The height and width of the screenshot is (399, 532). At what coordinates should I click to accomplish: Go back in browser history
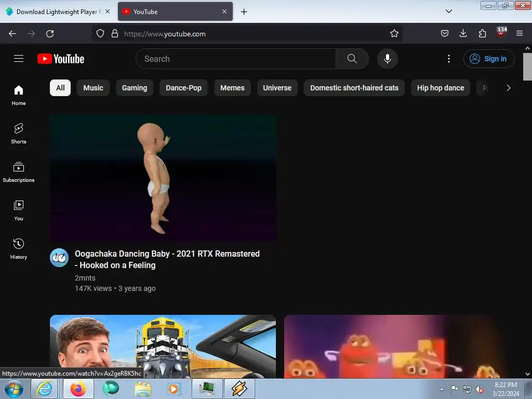(x=12, y=34)
